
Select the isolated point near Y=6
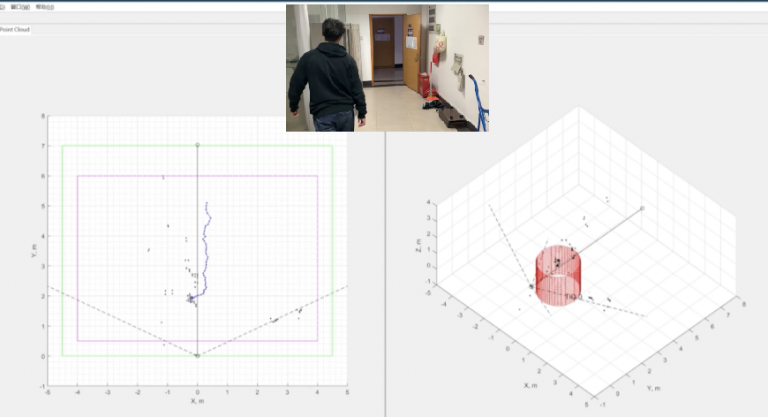pyautogui.click(x=163, y=177)
